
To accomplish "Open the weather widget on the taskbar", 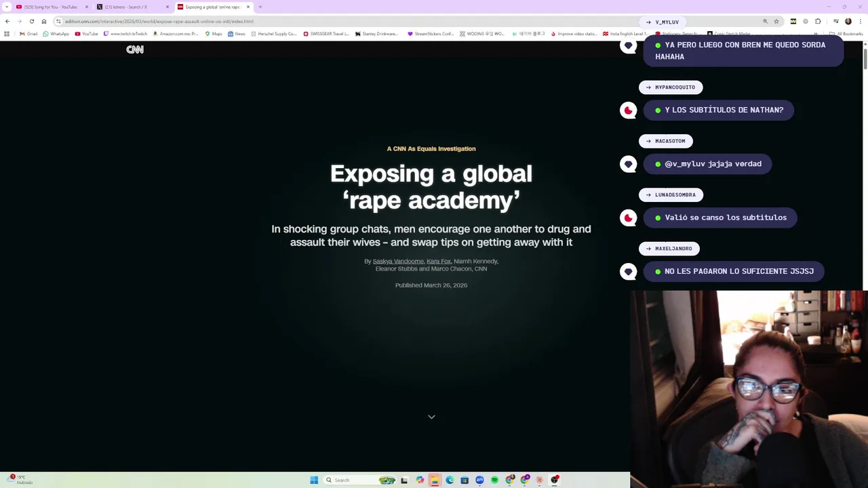I will pyautogui.click(x=19, y=480).
